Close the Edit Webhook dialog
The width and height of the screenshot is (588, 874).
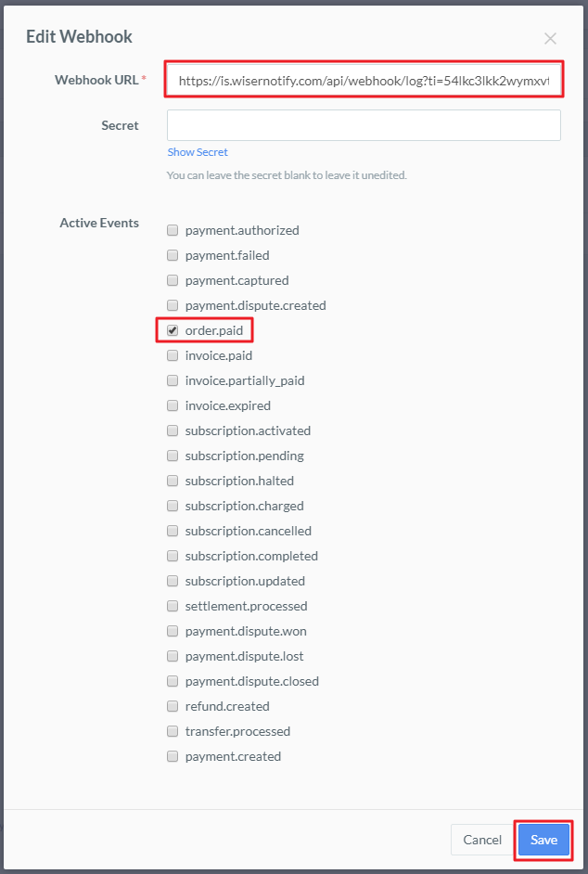click(x=550, y=38)
